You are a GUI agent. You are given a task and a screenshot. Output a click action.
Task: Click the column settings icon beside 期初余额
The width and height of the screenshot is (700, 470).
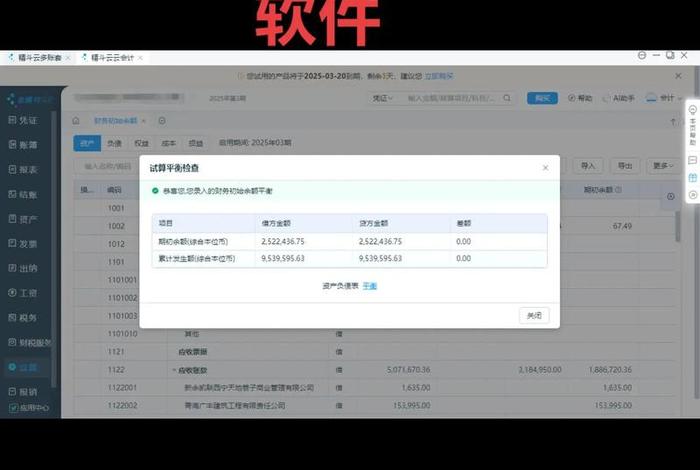671,196
